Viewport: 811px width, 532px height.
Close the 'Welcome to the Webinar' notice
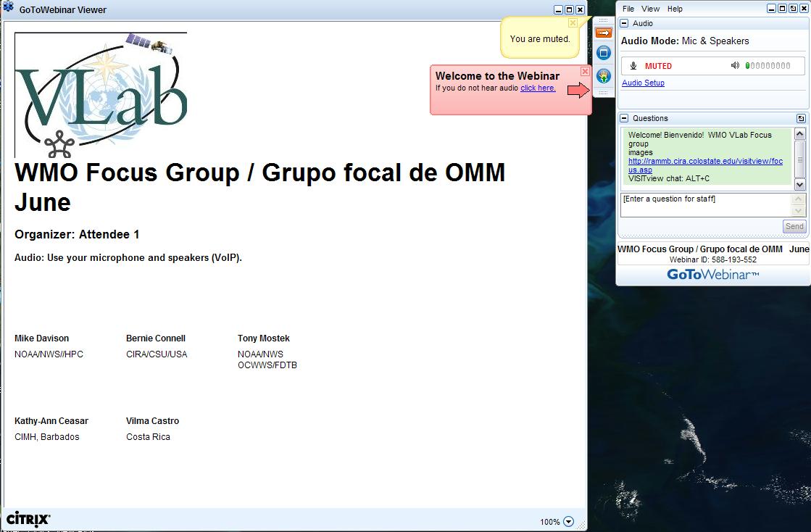click(585, 71)
